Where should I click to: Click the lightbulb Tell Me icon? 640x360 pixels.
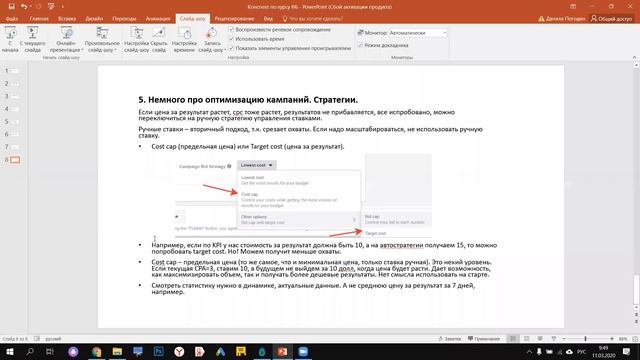(x=285, y=19)
